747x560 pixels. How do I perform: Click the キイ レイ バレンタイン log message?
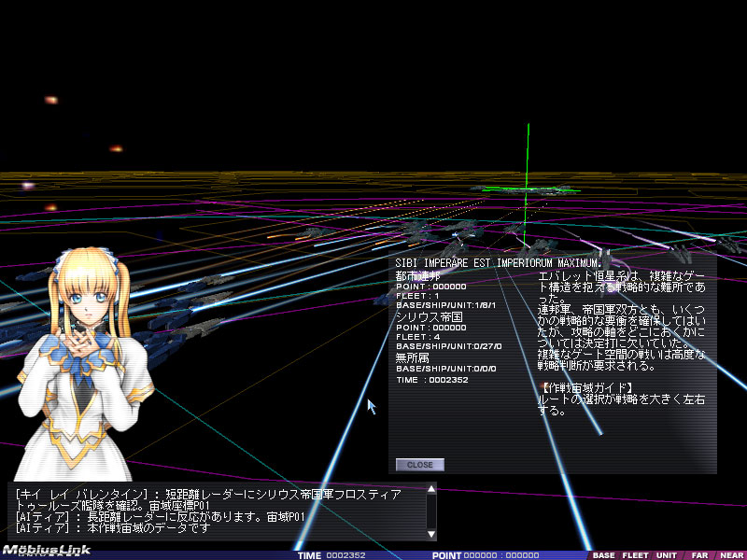tap(208, 499)
